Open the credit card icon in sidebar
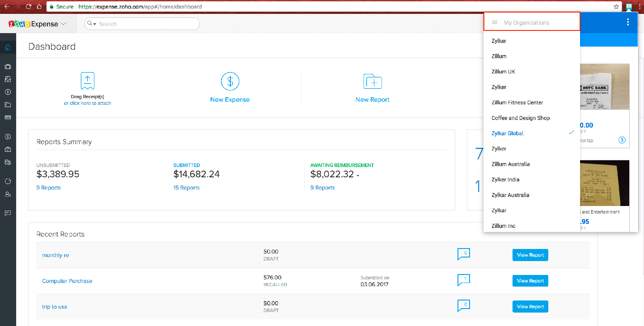 coord(8,117)
